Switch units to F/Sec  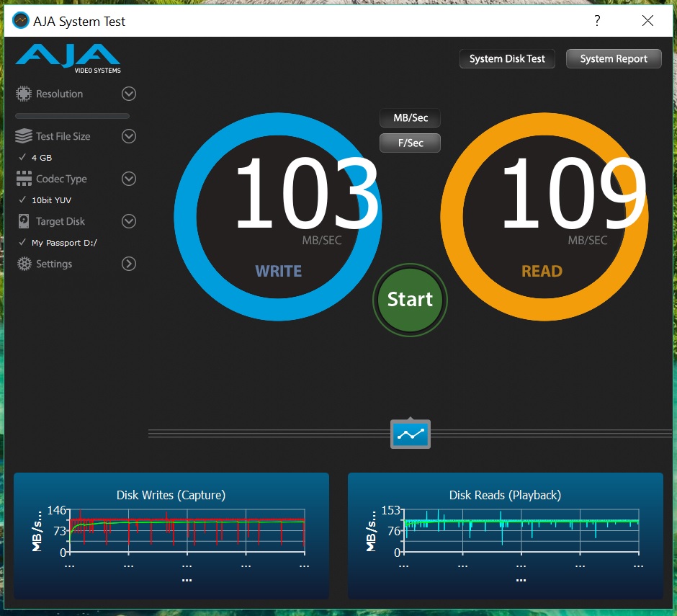point(411,143)
